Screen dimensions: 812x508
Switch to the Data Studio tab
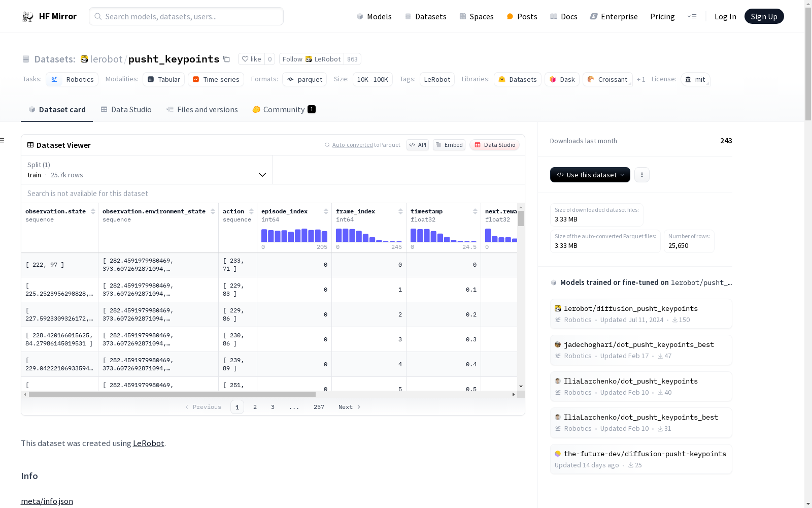126,110
